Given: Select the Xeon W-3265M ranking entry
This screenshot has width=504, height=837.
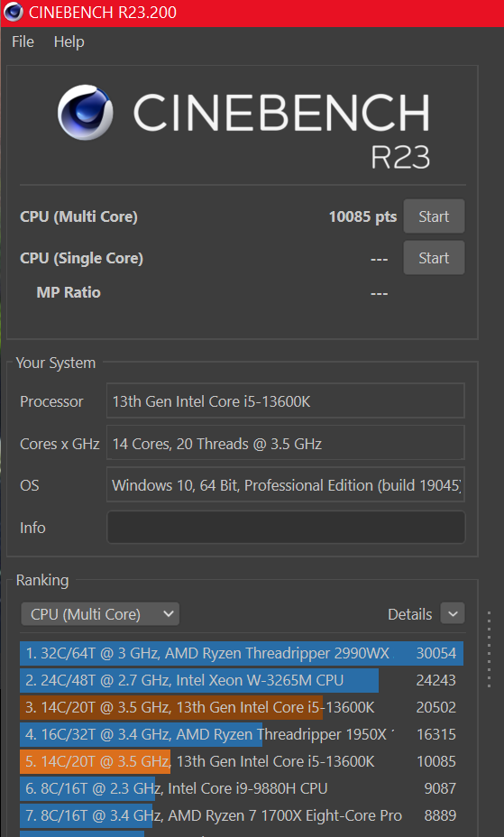Looking at the screenshot, I should 242,681.
